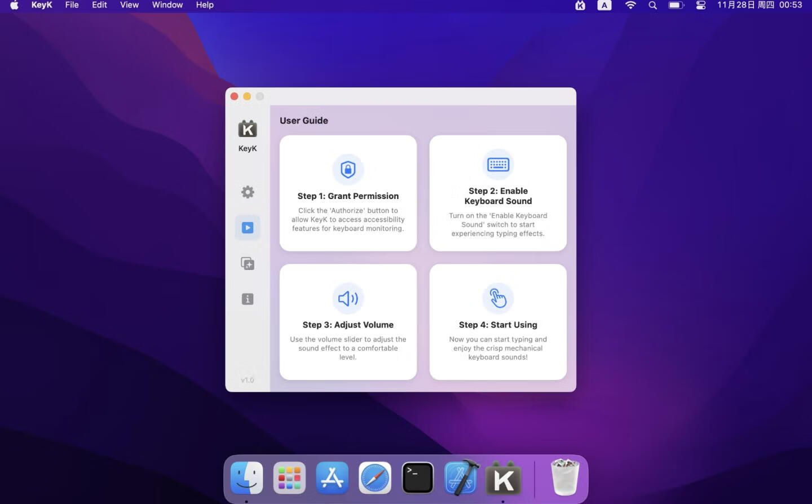Image resolution: width=812 pixels, height=504 pixels.
Task: Click the 'User Guide' title
Action: point(304,121)
